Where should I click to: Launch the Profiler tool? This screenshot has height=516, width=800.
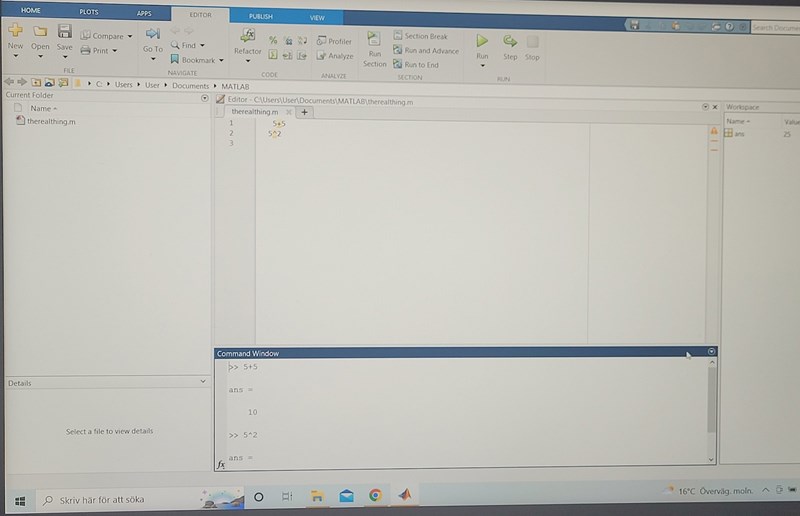click(335, 42)
